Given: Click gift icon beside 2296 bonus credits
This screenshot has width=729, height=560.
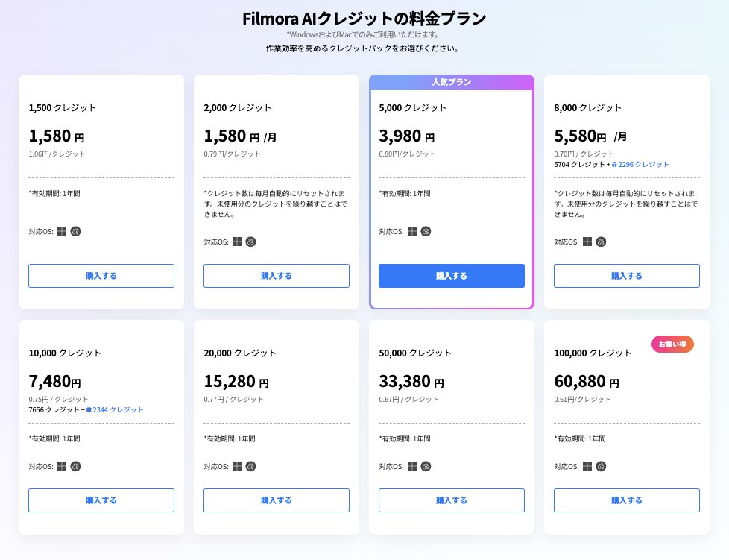Looking at the screenshot, I should pos(613,165).
